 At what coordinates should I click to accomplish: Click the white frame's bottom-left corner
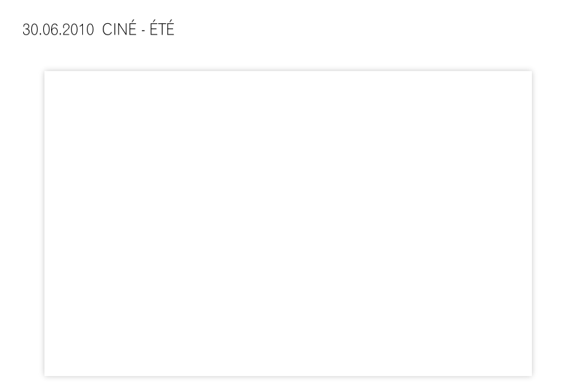click(45, 375)
